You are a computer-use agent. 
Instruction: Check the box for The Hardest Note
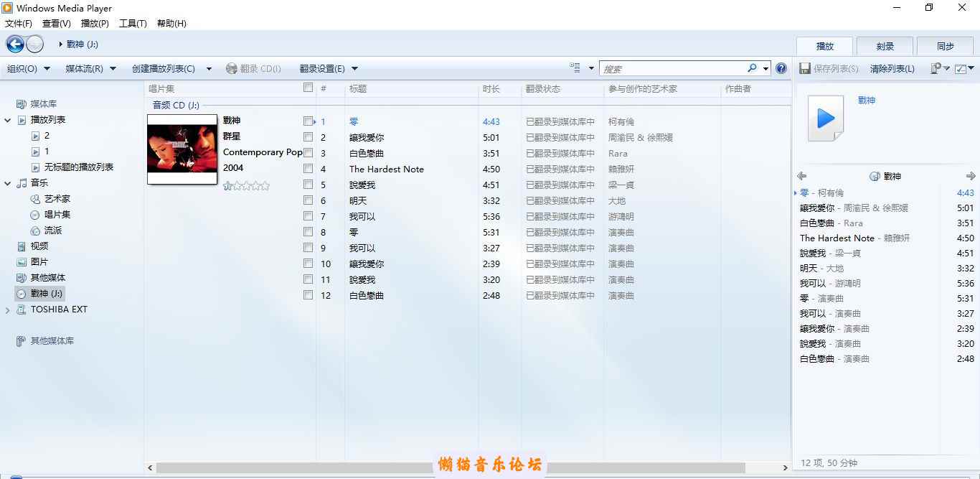point(308,169)
